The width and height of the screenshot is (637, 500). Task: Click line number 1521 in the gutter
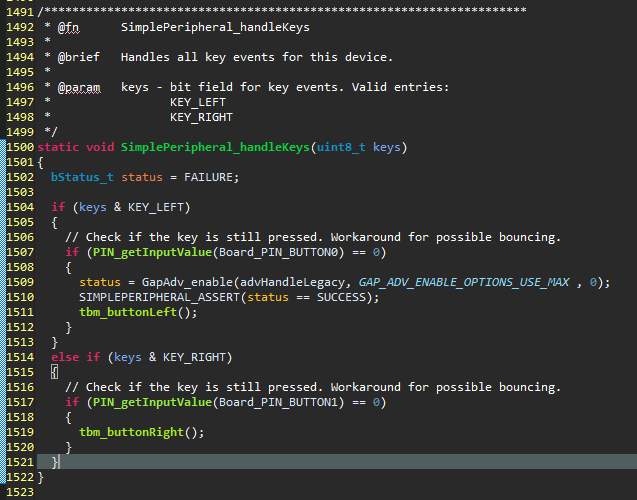pos(20,462)
